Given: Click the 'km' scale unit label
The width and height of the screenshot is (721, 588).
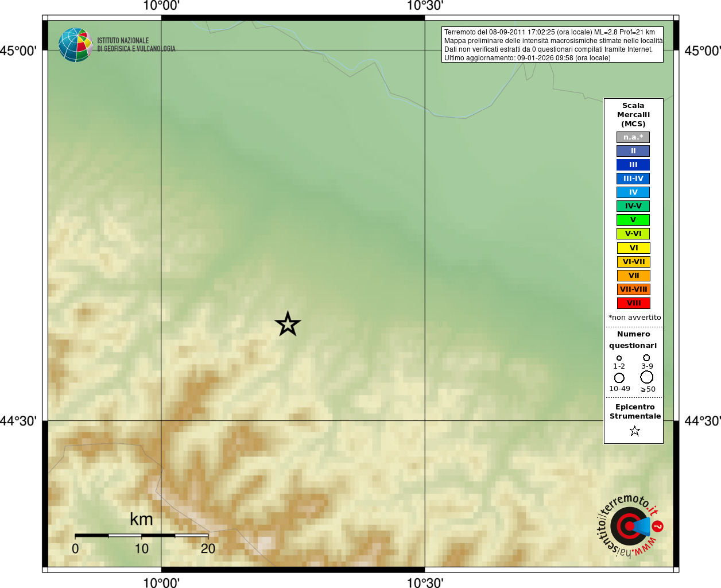Looking at the screenshot, I should [141, 519].
